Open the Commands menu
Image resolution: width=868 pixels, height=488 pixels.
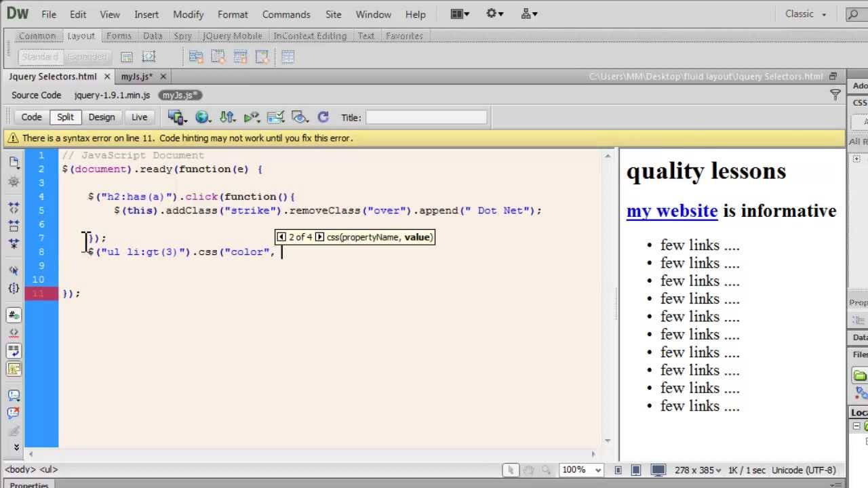[x=286, y=14]
